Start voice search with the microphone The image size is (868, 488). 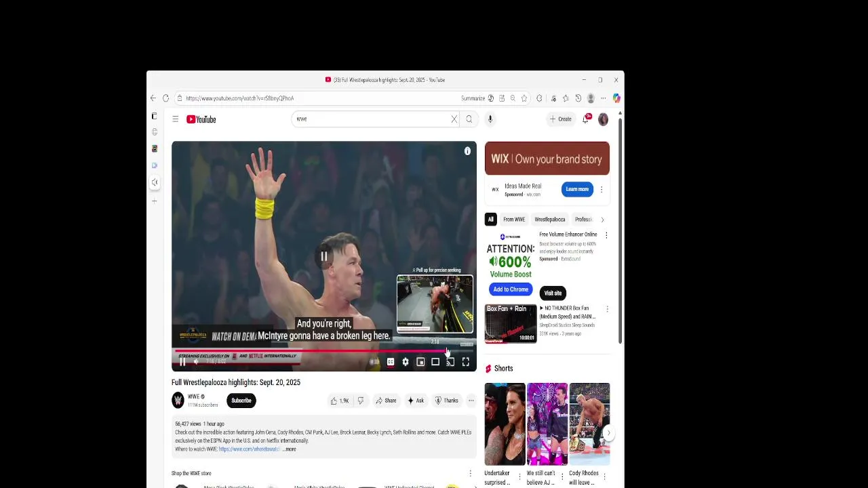(490, 119)
